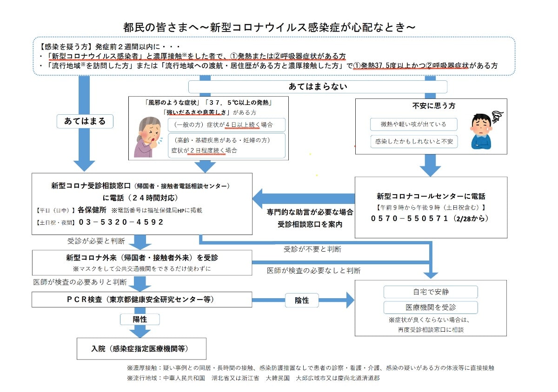558x392 pixels.
Task: Click the 感染したかもしれないと不安 box
Action: pyautogui.click(x=414, y=141)
